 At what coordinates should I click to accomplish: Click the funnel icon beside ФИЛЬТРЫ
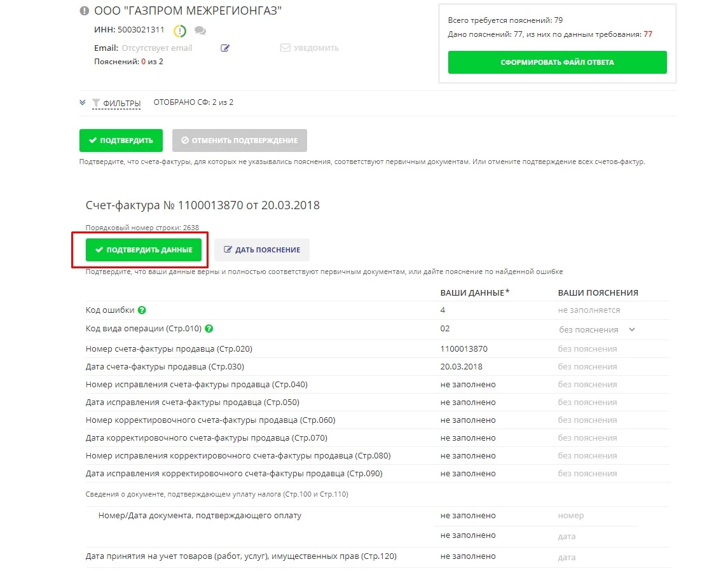pyautogui.click(x=96, y=102)
